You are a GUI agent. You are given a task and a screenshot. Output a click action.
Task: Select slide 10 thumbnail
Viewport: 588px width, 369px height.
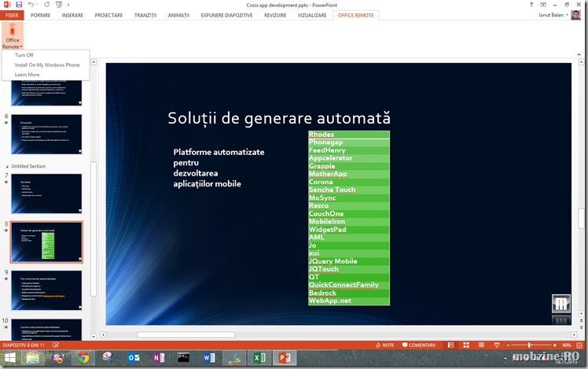pyautogui.click(x=46, y=330)
